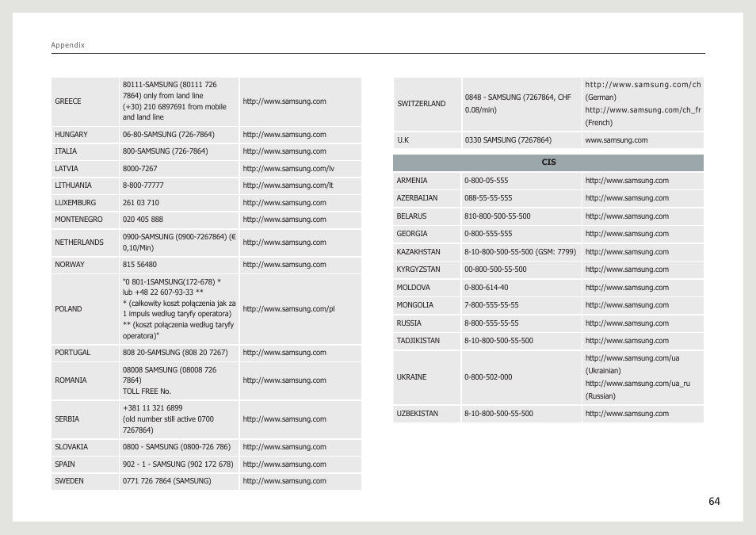Click Slovakia phone 0800 - SAMSUNG
Image resolution: width=756 pixels, height=535 pixels.
tap(177, 447)
